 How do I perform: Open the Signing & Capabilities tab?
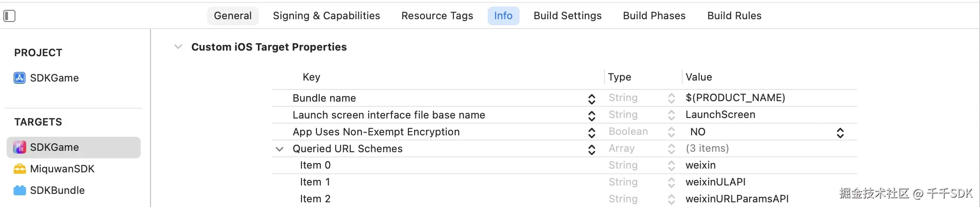coord(326,16)
